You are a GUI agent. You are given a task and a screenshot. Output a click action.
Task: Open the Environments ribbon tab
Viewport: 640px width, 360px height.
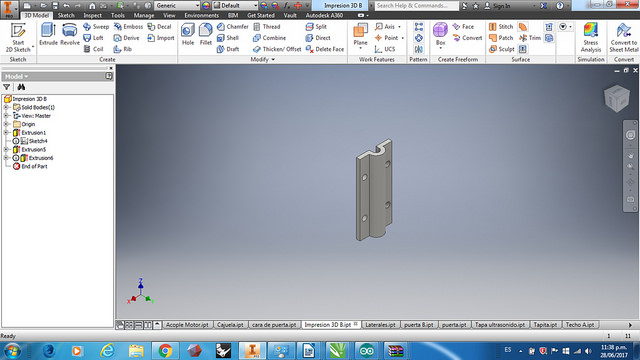click(x=201, y=16)
